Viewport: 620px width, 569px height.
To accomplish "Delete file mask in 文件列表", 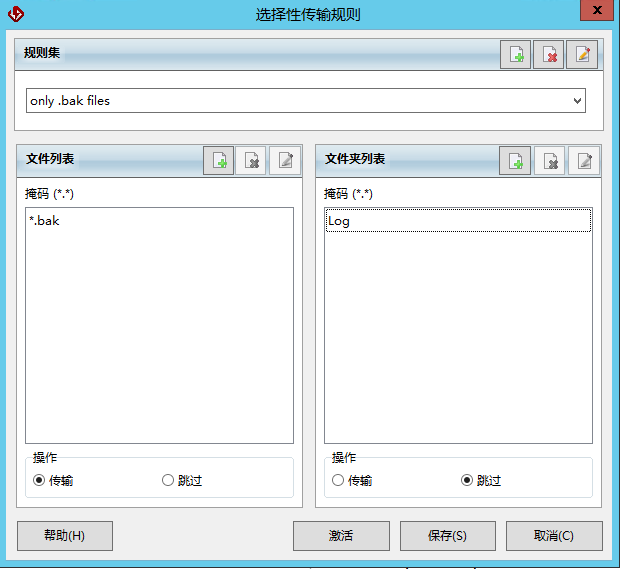I will coord(251,160).
